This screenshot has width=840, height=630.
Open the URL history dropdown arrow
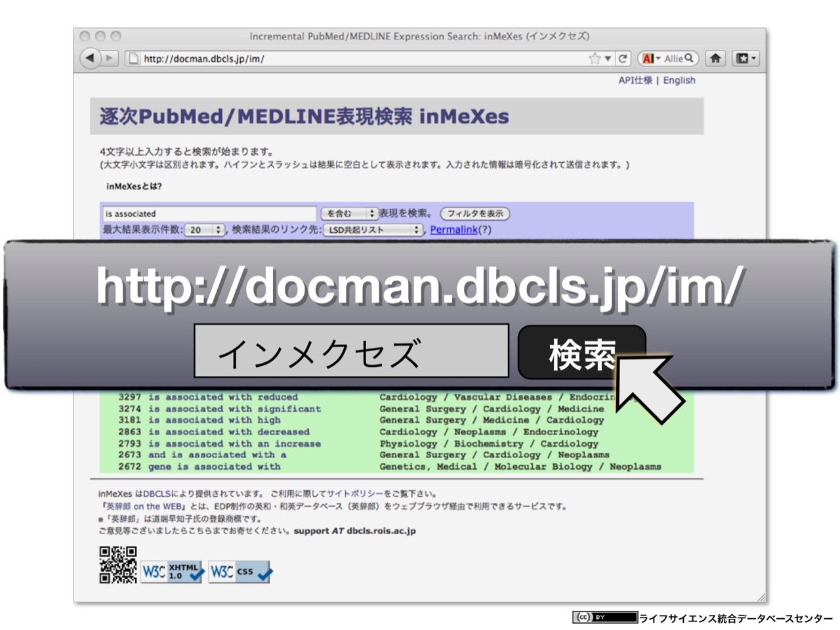(608, 58)
